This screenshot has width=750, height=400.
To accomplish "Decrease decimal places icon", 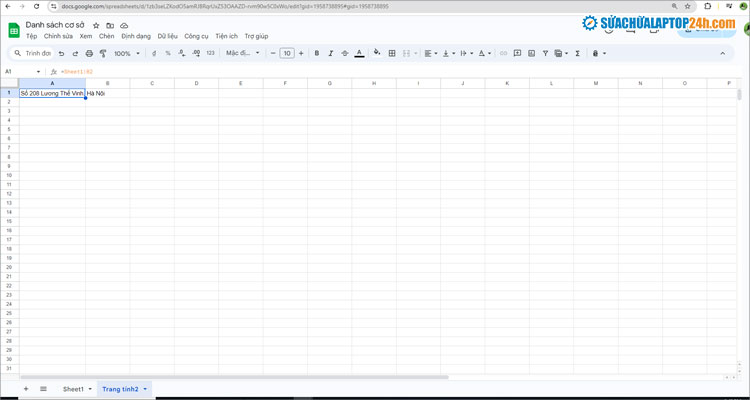I will [x=182, y=54].
